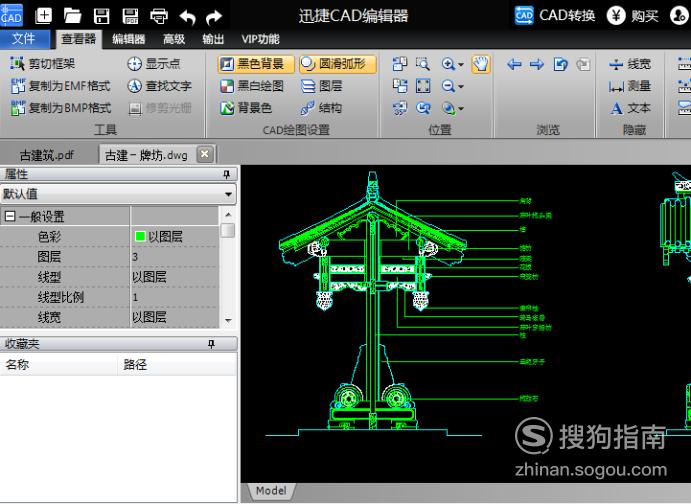Pin the 属性 properties panel

point(227,174)
